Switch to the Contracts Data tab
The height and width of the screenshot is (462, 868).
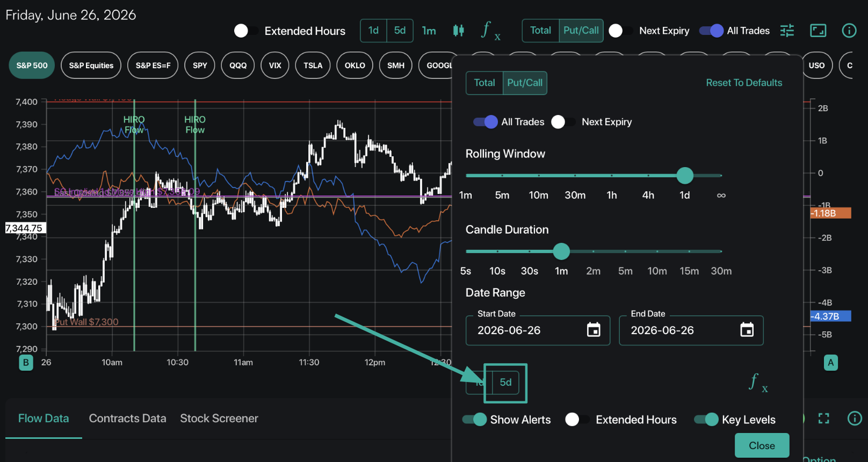click(127, 418)
